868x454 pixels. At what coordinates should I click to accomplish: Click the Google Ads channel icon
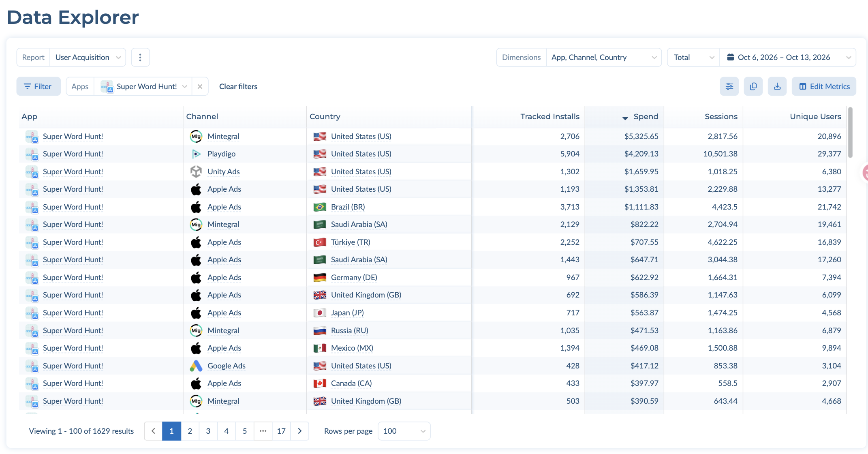(x=196, y=366)
